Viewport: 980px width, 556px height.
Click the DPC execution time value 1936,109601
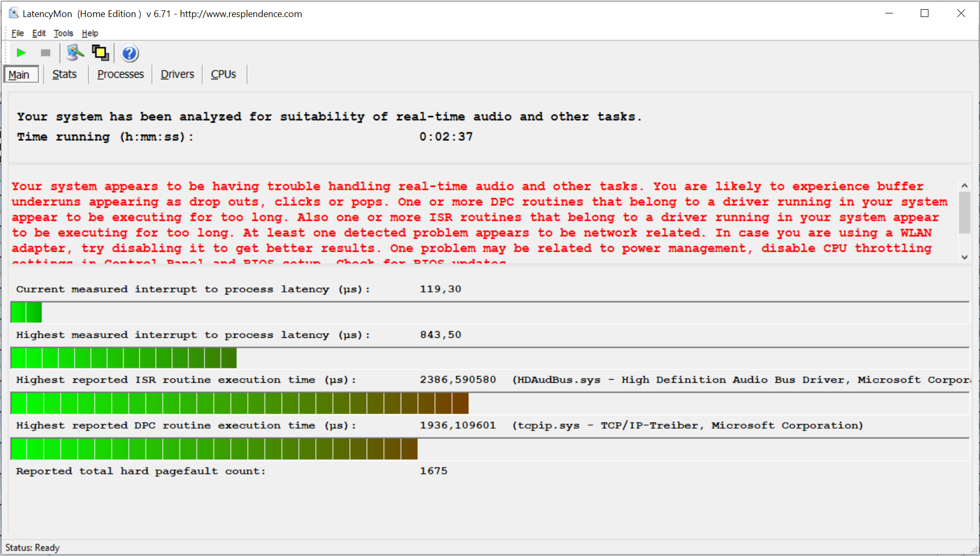pyautogui.click(x=458, y=426)
